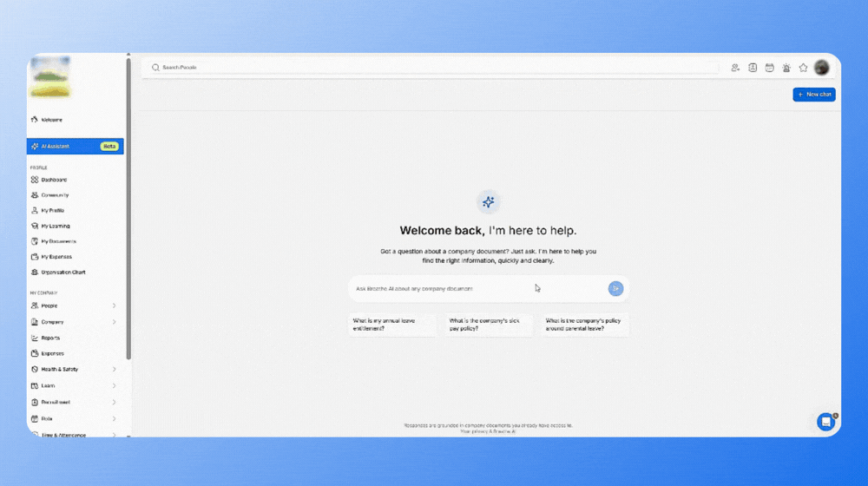The image size is (868, 486).
Task: Choose the parental leave policy suggestion
Action: tap(584, 325)
